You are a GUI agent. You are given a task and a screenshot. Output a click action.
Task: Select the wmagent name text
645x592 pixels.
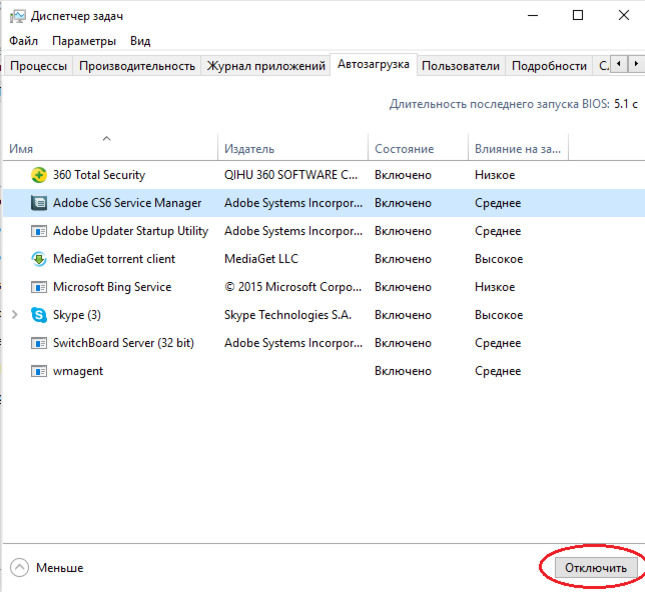click(78, 371)
